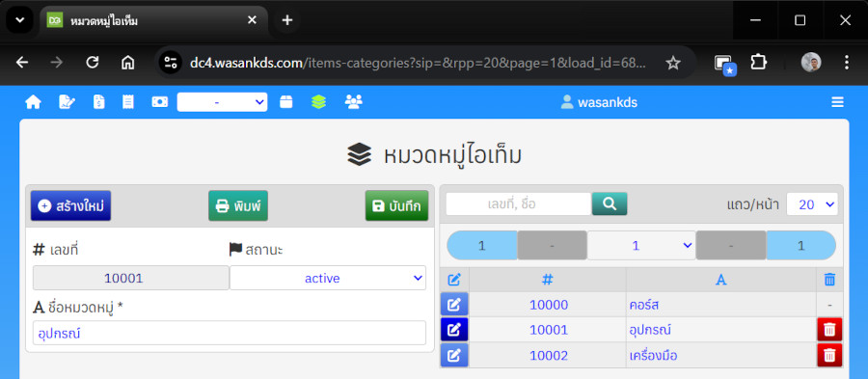The image size is (868, 379).
Task: Click the receipt icon in navbar
Action: click(128, 102)
